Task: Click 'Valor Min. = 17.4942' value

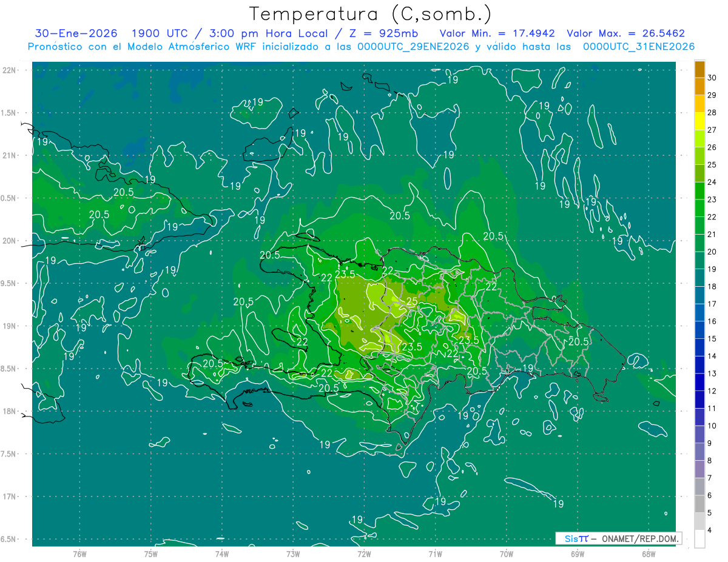Action: [x=497, y=33]
